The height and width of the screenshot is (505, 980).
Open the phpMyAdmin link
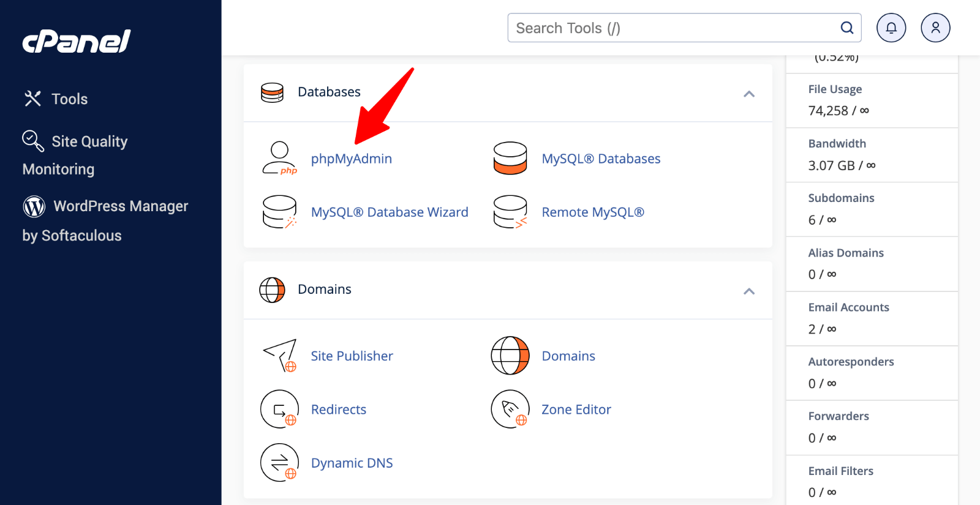[x=352, y=159]
